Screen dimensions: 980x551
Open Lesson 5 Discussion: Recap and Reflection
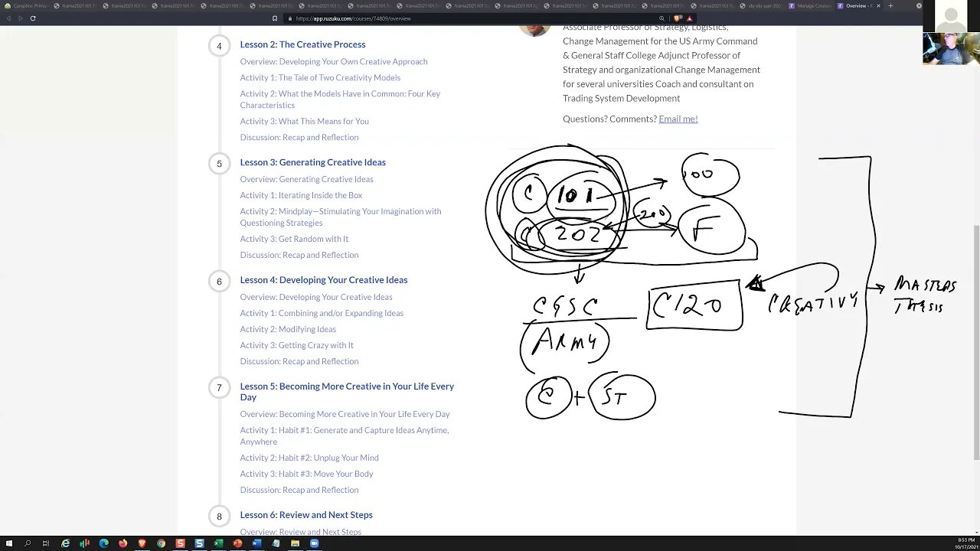click(x=299, y=490)
